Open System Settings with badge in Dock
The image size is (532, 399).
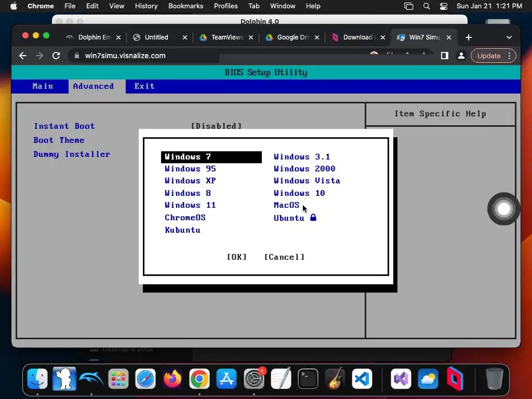254,379
